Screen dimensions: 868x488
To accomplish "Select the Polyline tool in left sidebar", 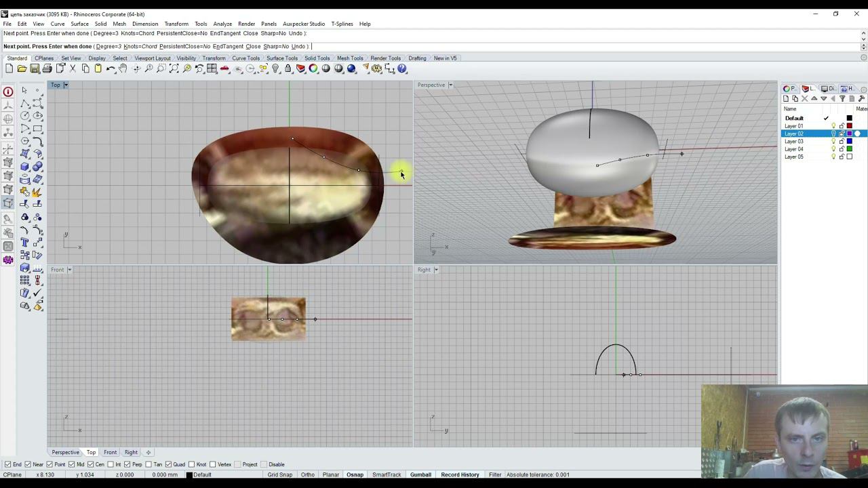I will point(24,103).
